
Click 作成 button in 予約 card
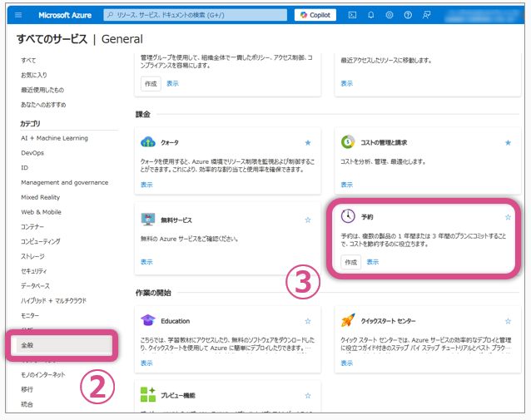tap(351, 262)
